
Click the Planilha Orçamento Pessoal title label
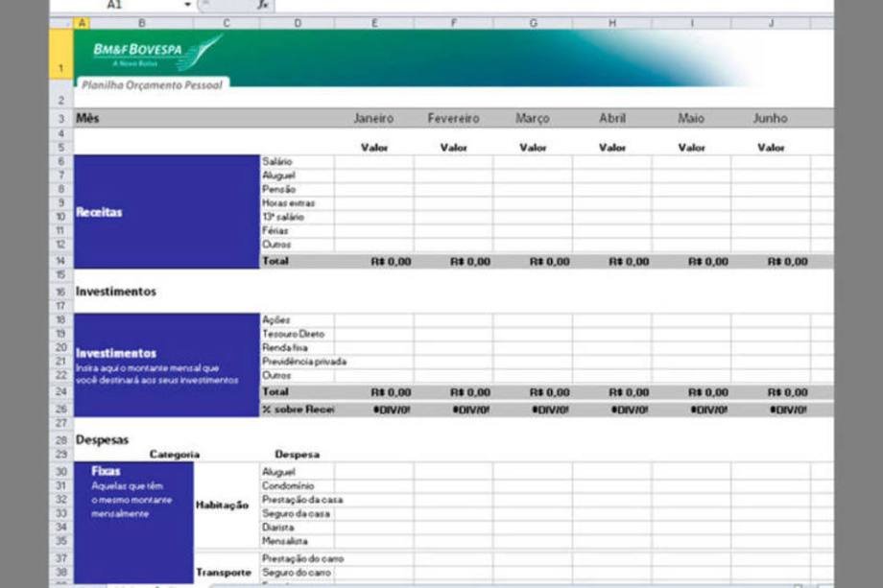coord(152,84)
